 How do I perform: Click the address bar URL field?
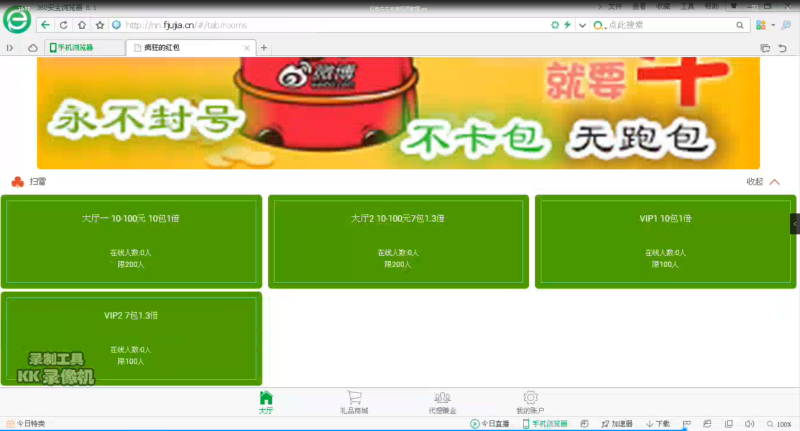coord(327,25)
